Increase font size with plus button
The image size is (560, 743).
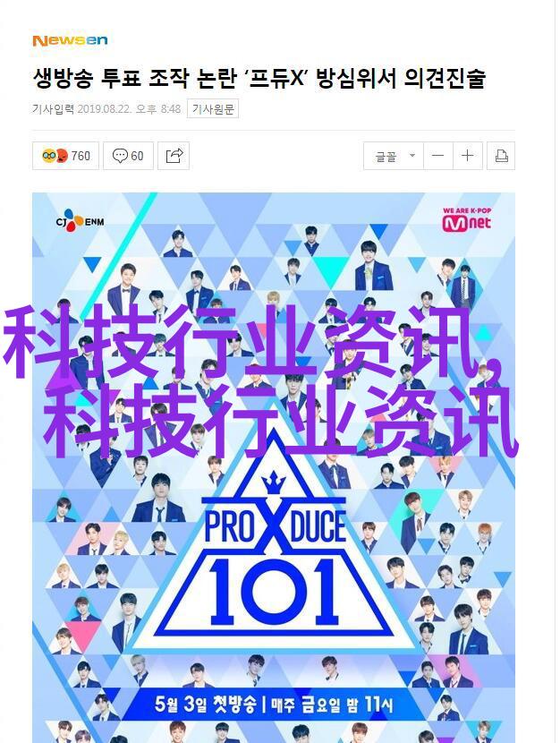[x=468, y=156]
